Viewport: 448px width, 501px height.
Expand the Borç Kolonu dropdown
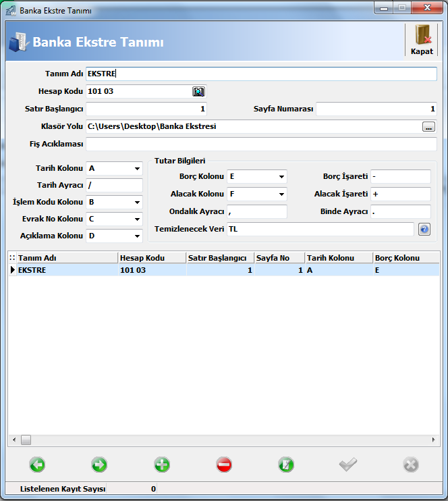point(281,177)
